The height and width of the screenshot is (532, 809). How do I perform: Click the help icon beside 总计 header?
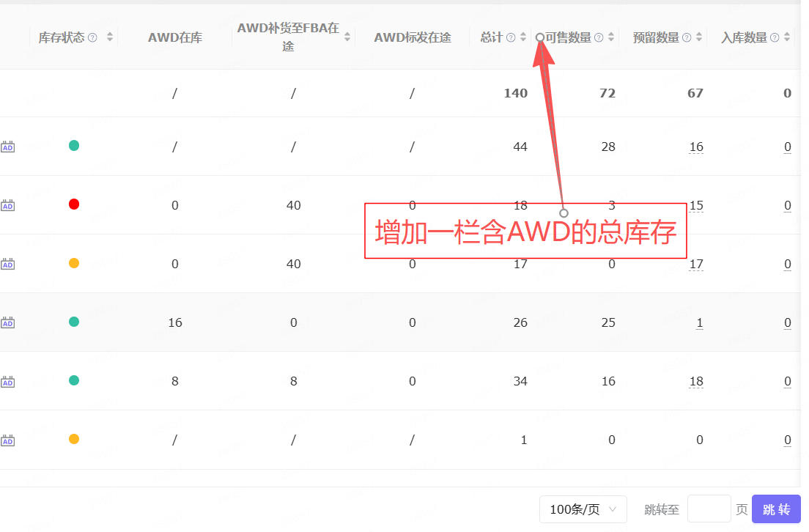click(511, 37)
